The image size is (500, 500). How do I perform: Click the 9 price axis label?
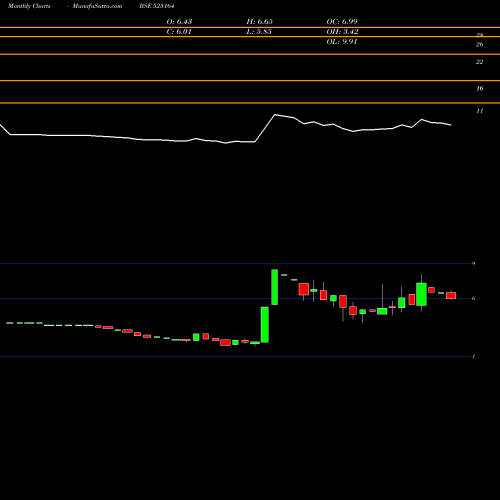473,264
